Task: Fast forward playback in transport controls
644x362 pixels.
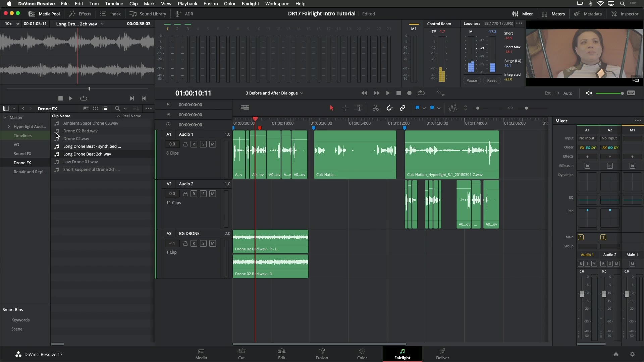Action: click(376, 93)
